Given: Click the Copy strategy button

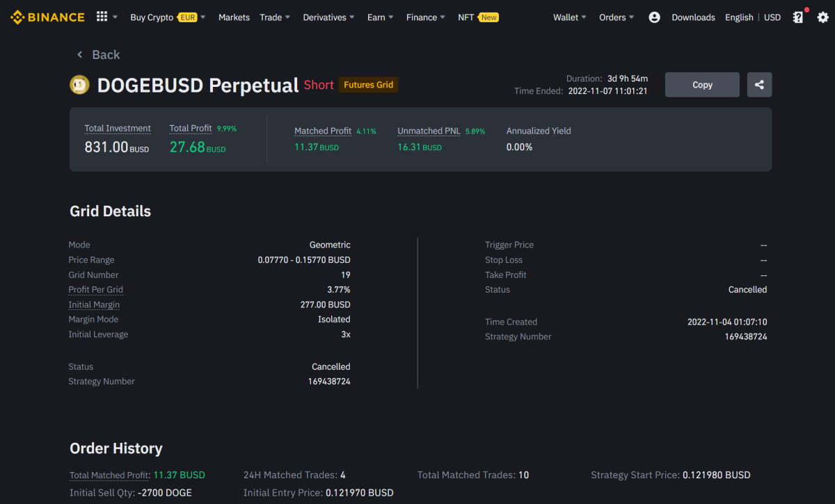Looking at the screenshot, I should 702,85.
